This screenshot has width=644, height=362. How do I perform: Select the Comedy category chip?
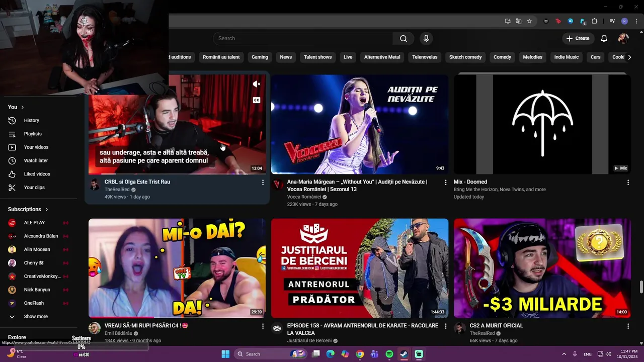pyautogui.click(x=502, y=57)
